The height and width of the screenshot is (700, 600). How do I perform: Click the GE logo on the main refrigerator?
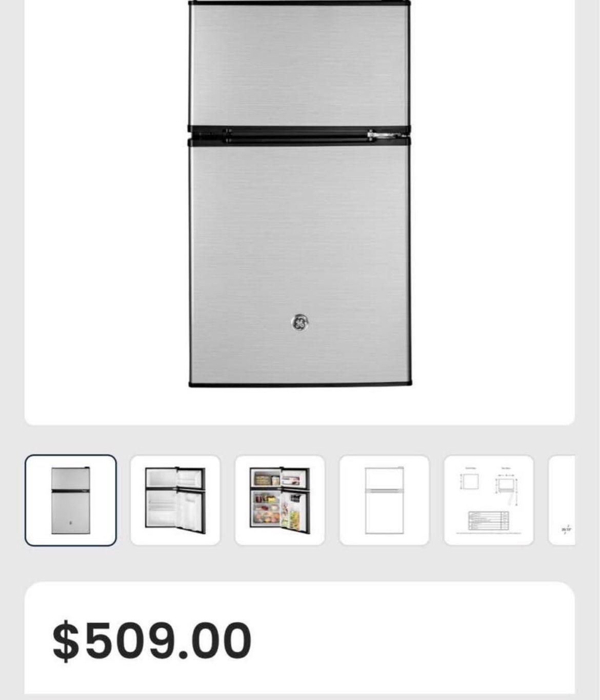pos(299,323)
